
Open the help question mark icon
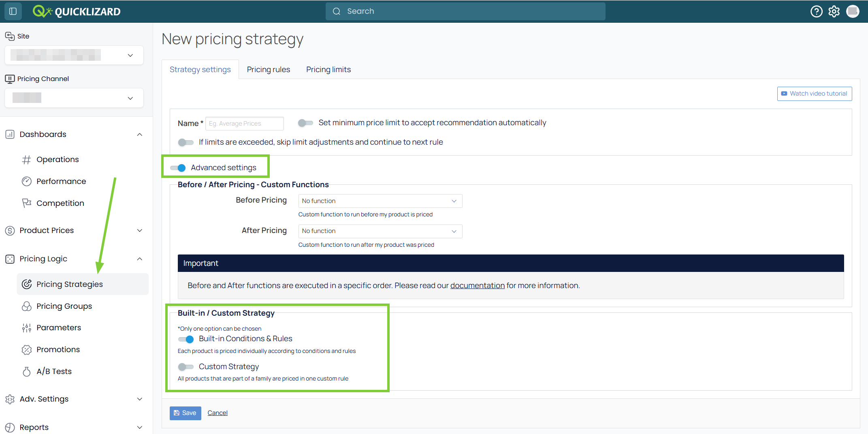coord(817,11)
